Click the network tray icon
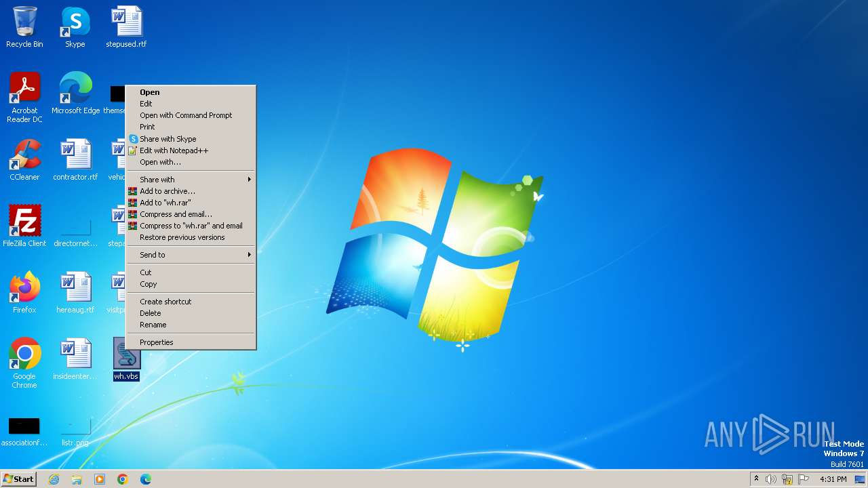This screenshot has width=868, height=488. (x=787, y=479)
